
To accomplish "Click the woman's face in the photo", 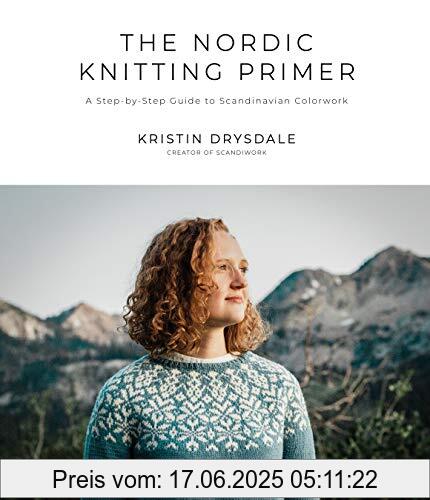I will coord(230,280).
